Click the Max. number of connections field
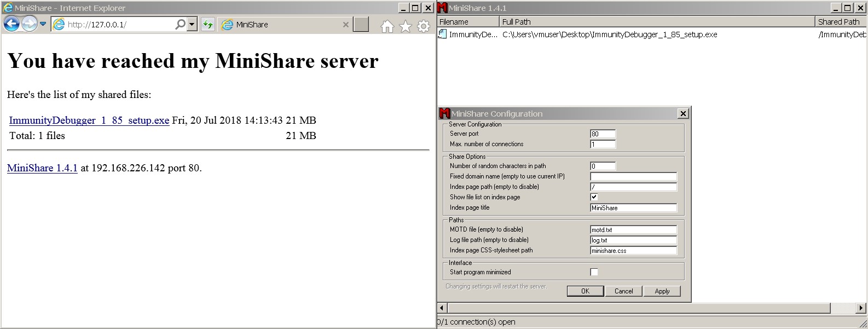Screen dimensions: 868x329 click(x=603, y=145)
